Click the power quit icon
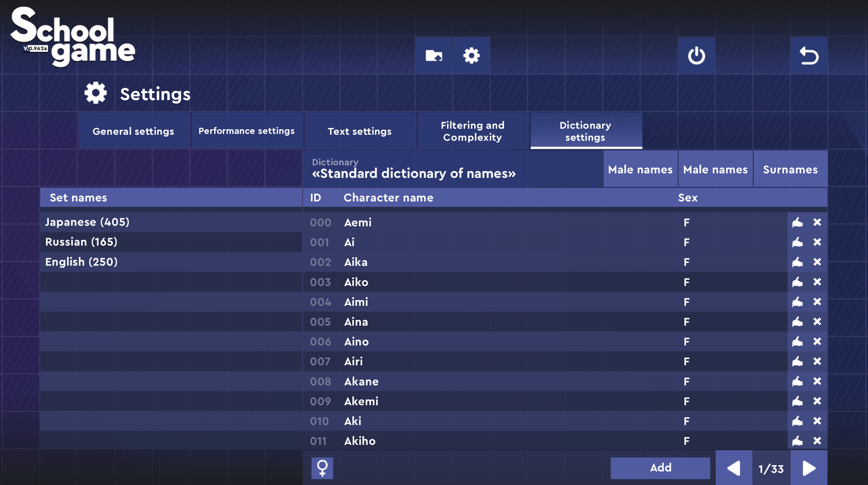 pos(696,56)
